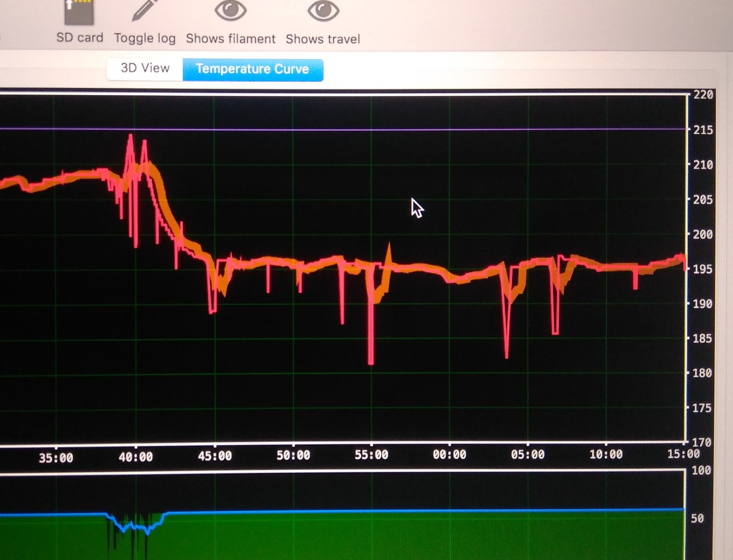Switch to the 3D View tab

coord(145,68)
